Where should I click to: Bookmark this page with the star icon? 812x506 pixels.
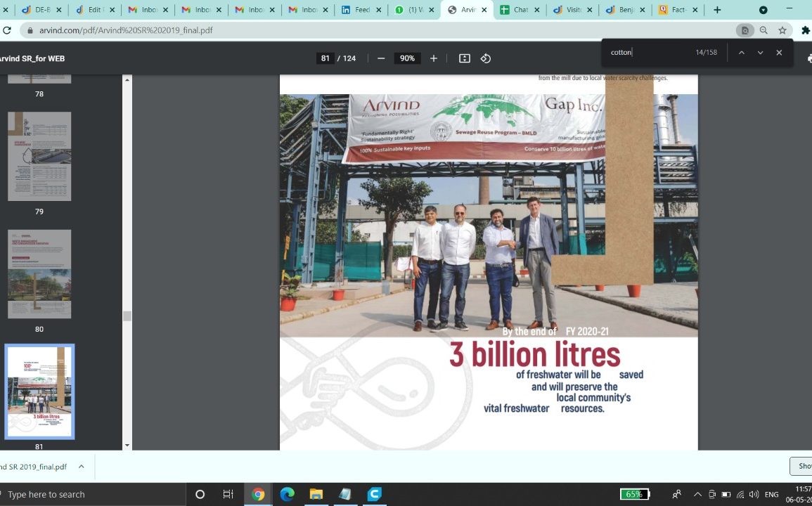pos(782,30)
